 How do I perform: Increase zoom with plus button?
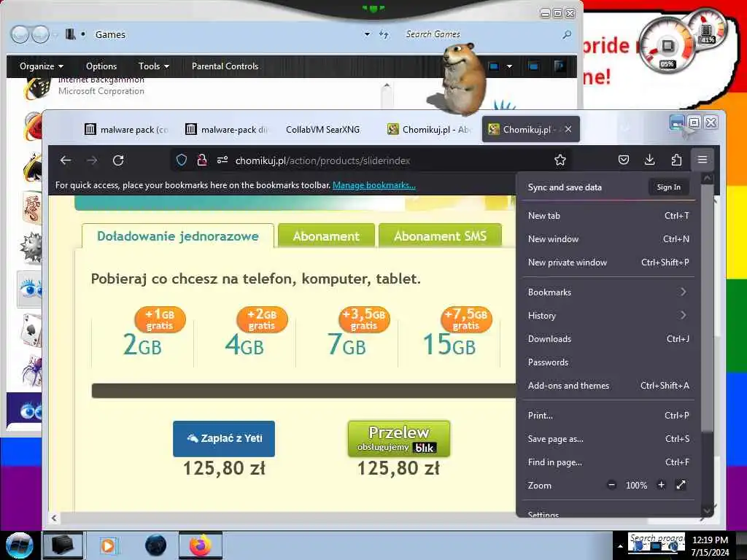pyautogui.click(x=661, y=485)
